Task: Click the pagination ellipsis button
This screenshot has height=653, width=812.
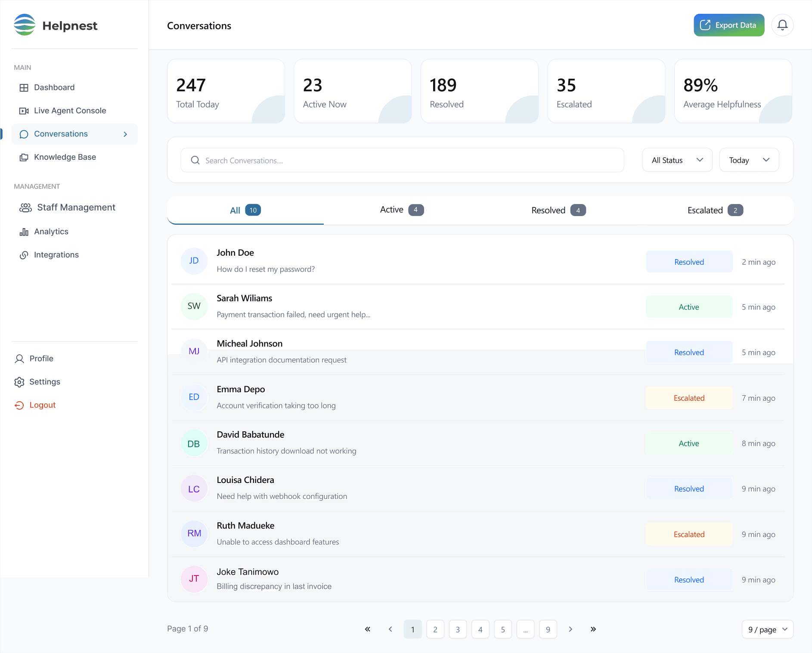Action: click(526, 629)
